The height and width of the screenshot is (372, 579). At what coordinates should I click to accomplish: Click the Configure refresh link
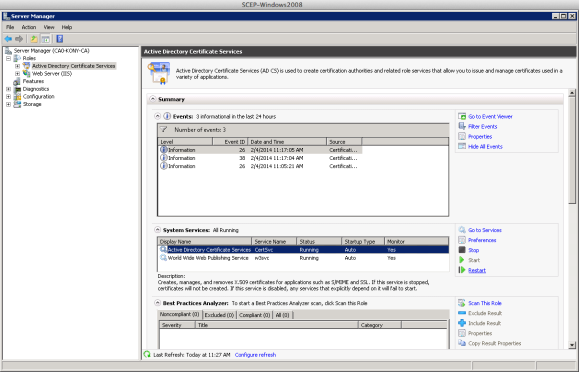[x=255, y=355]
